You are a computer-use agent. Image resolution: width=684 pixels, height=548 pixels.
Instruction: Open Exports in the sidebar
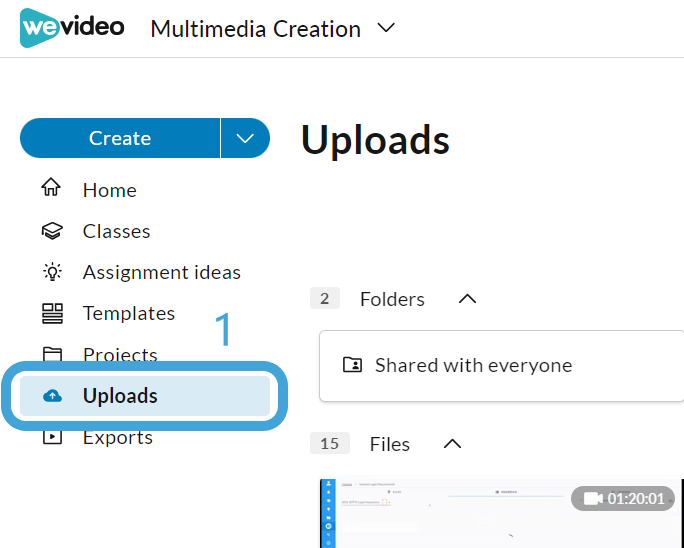click(x=118, y=437)
